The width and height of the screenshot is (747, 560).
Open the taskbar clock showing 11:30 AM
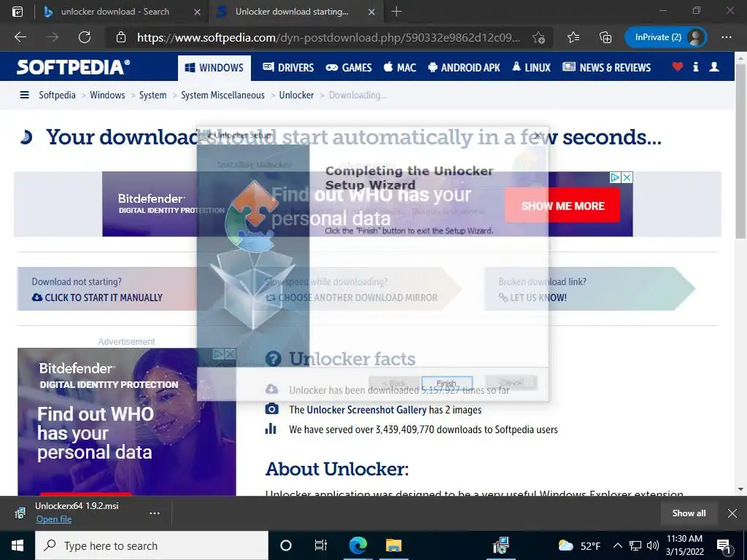pyautogui.click(x=684, y=545)
